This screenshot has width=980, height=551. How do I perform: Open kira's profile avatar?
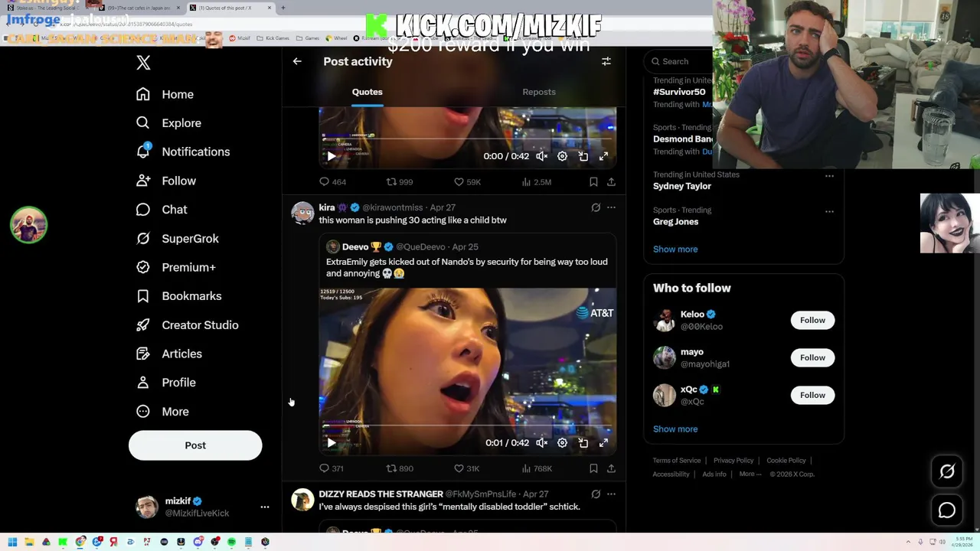pyautogui.click(x=302, y=214)
